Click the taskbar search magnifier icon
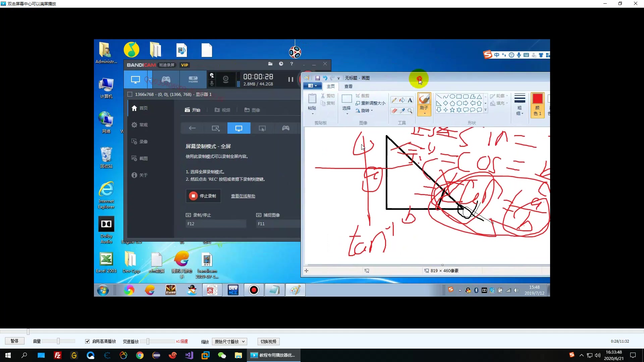Viewport: 644px width, 362px height. coord(24,355)
